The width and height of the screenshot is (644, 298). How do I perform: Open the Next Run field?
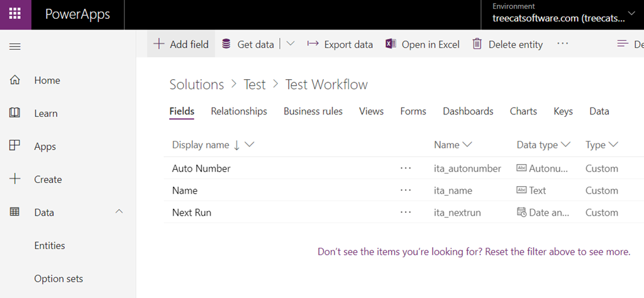click(192, 212)
